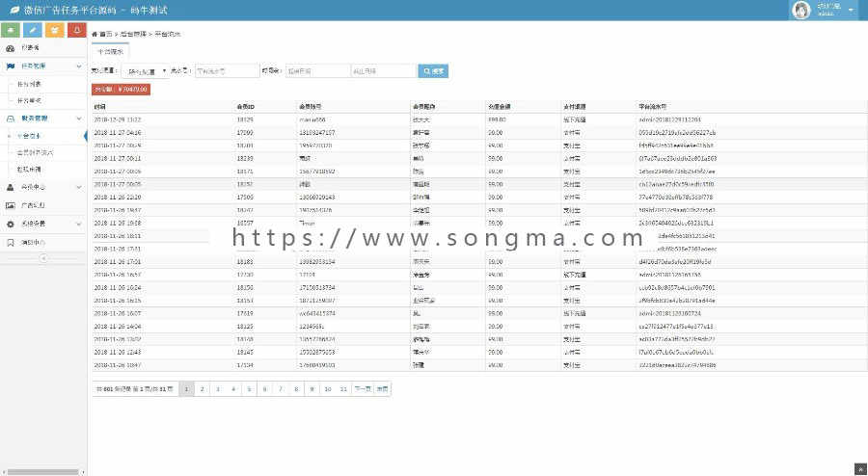This screenshot has height=476, width=868.
Task: Click member account cell 13068029143
Action: pos(316,197)
